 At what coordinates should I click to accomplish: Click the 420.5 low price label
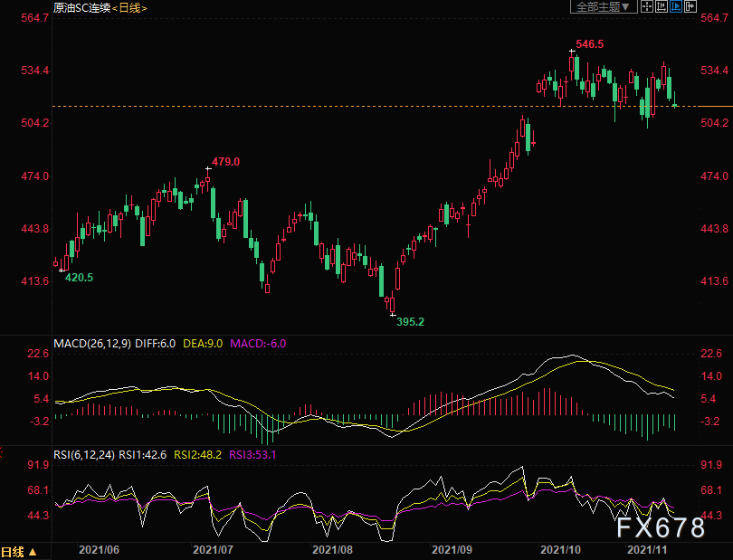pyautogui.click(x=79, y=278)
